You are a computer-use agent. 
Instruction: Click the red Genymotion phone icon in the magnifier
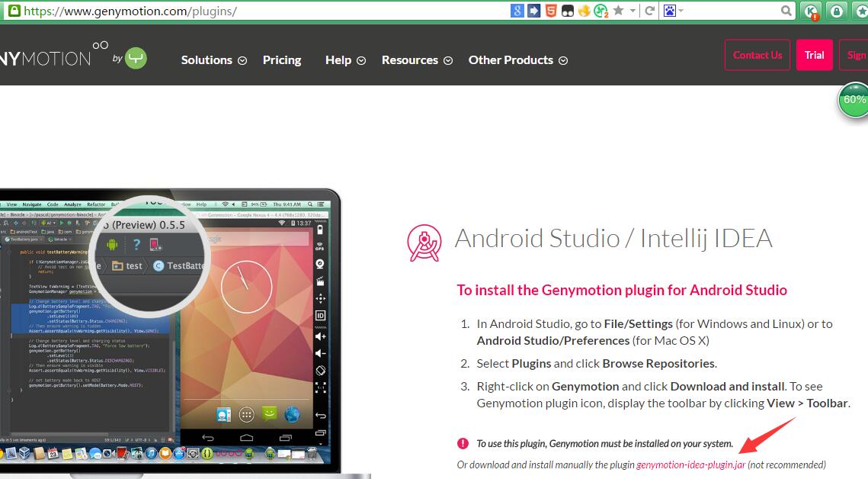(x=155, y=244)
